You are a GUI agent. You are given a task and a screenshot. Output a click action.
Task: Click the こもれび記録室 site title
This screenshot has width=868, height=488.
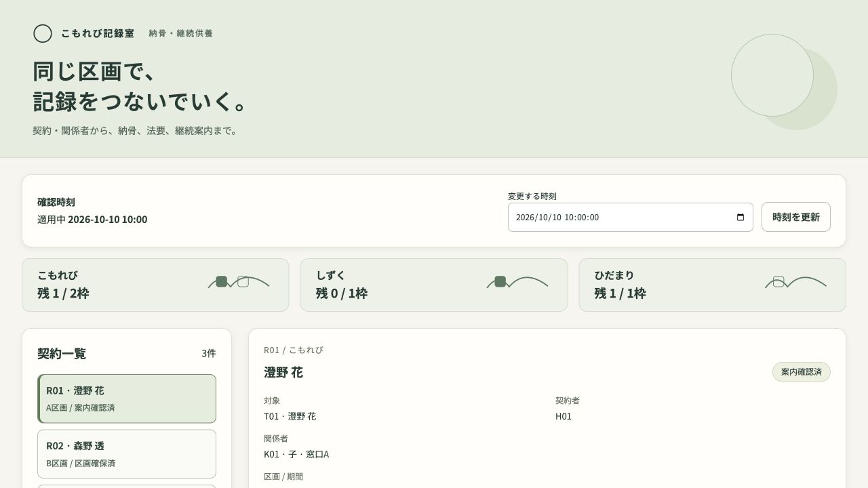coord(98,33)
